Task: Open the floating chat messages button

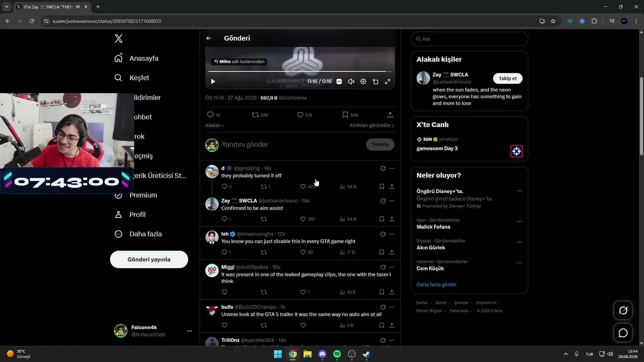Action: coord(623,333)
